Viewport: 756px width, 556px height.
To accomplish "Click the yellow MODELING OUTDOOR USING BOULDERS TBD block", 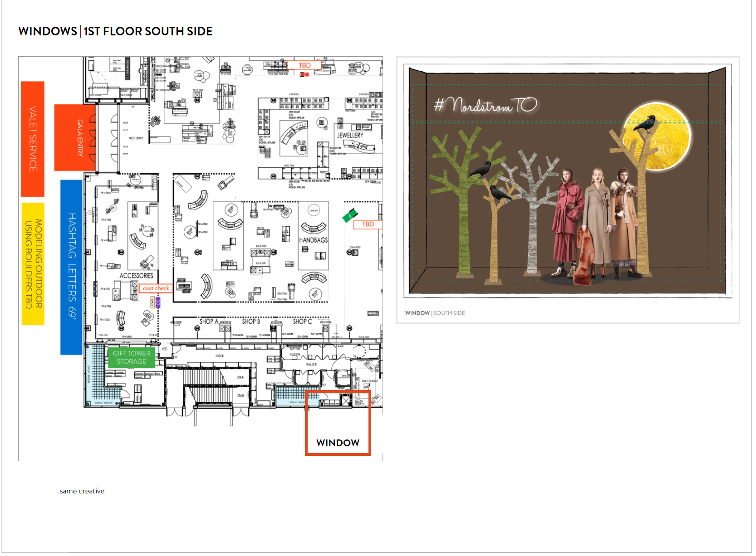I will click(33, 264).
